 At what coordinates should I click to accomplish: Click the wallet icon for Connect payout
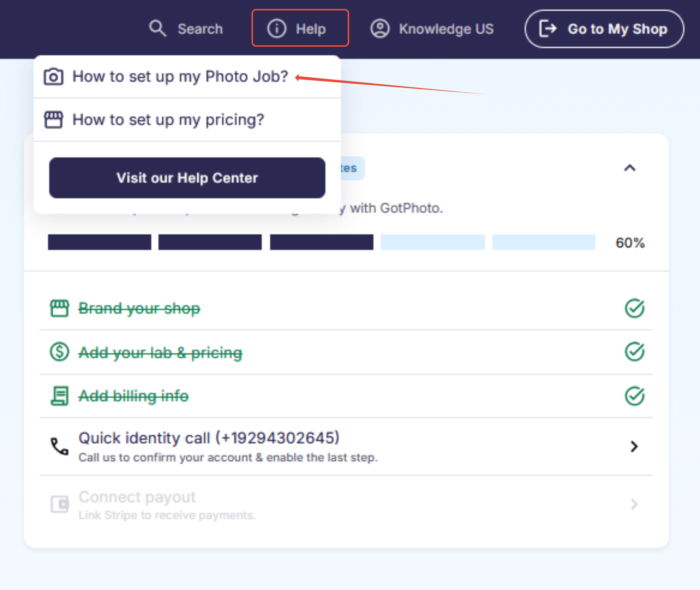(60, 504)
